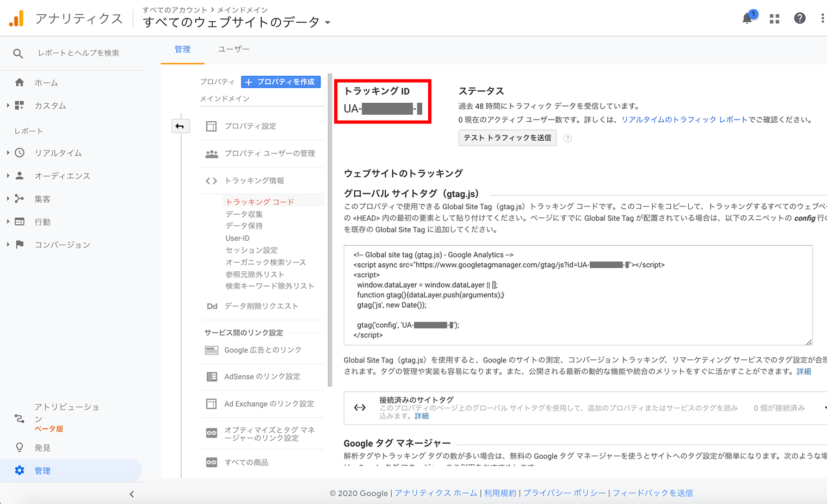Click the レポートとヘルプを検索 search field
The width and height of the screenshot is (827, 504).
click(x=78, y=53)
